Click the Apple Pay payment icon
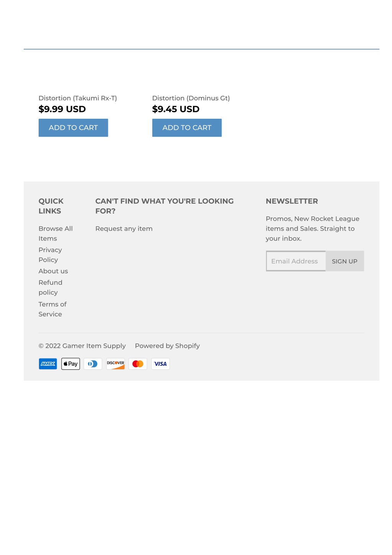 pos(70,364)
